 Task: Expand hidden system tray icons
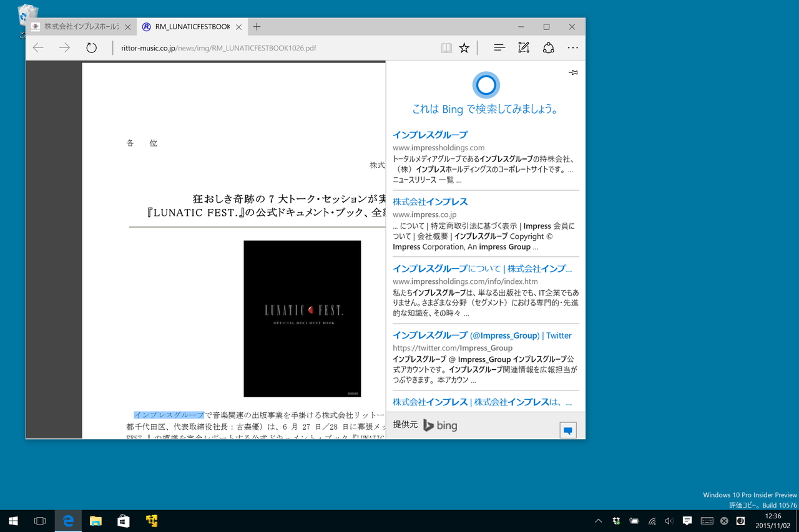coord(598,521)
